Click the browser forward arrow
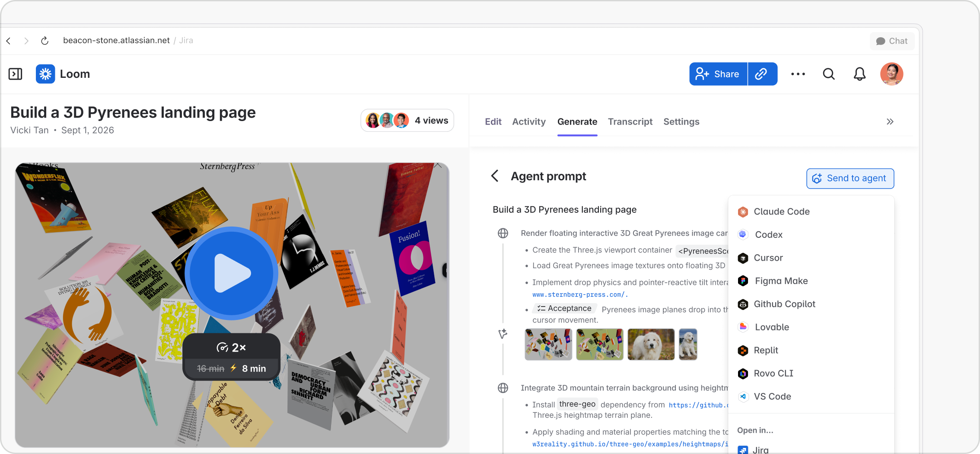Viewport: 980px width, 454px height. pos(26,41)
